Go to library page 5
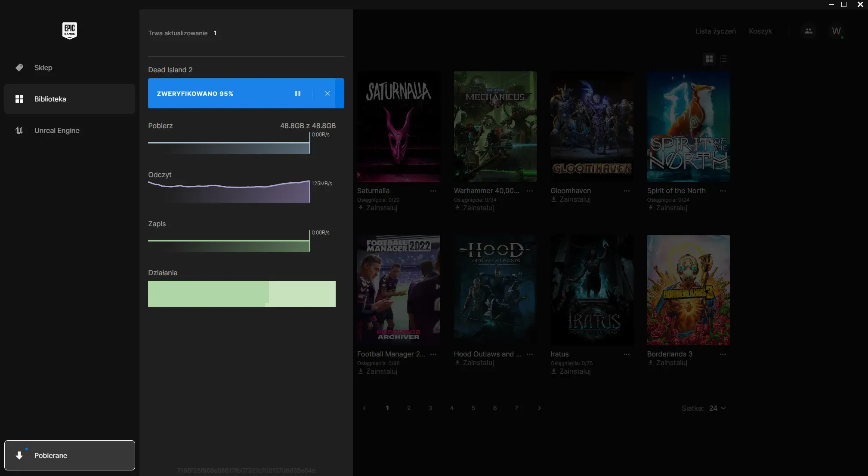The height and width of the screenshot is (476, 868). coord(473,408)
